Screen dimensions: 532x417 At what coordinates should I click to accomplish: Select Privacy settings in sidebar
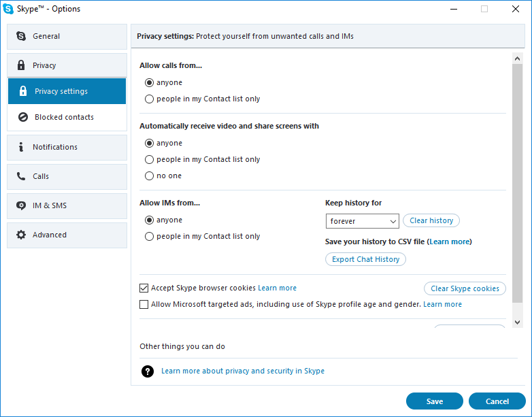67,91
